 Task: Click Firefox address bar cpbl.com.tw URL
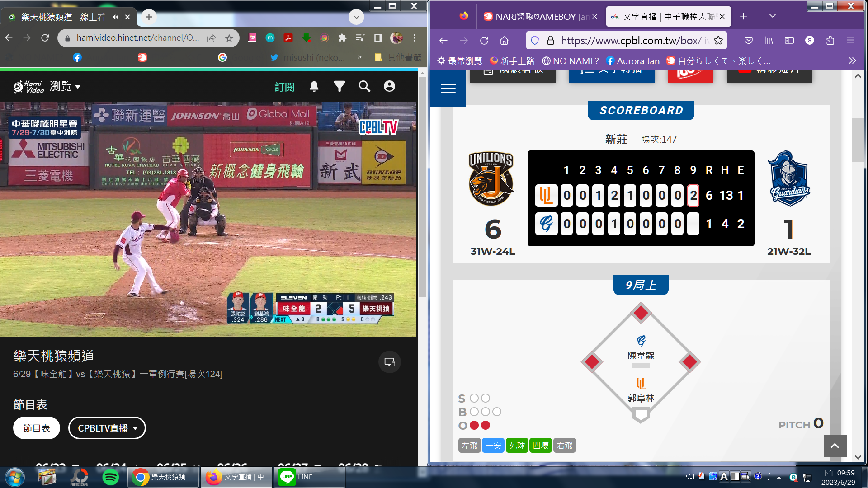pyautogui.click(x=635, y=41)
